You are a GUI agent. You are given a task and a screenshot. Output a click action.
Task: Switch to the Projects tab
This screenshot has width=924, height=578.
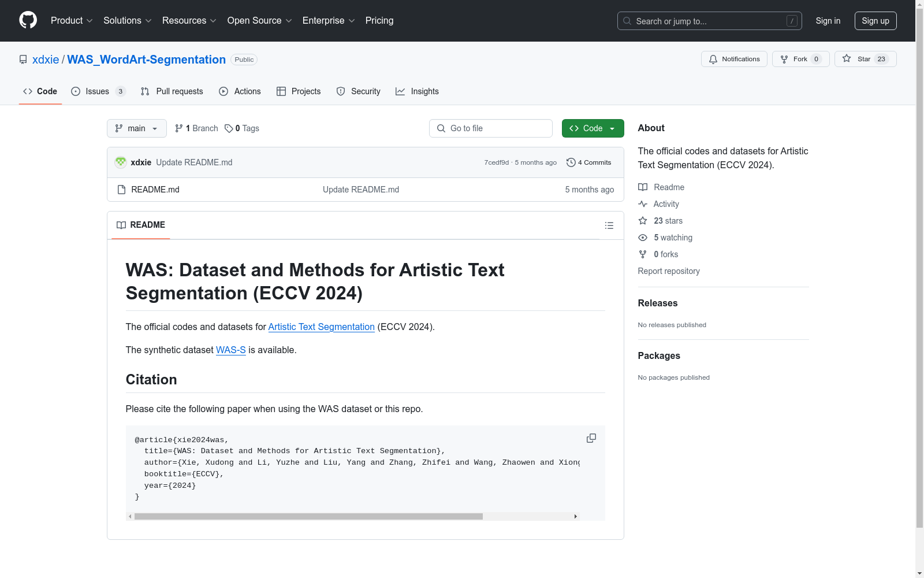(x=299, y=91)
